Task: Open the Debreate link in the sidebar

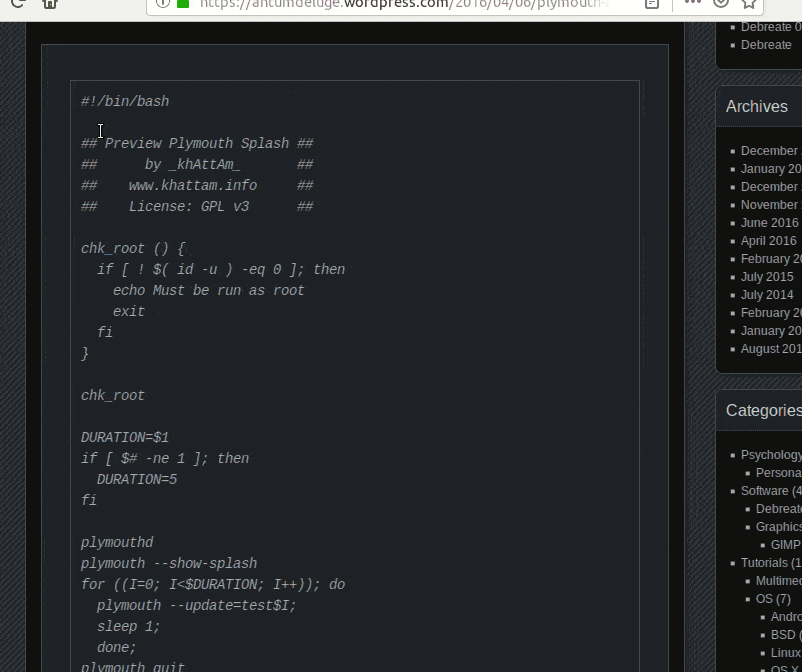Action: tap(766, 44)
